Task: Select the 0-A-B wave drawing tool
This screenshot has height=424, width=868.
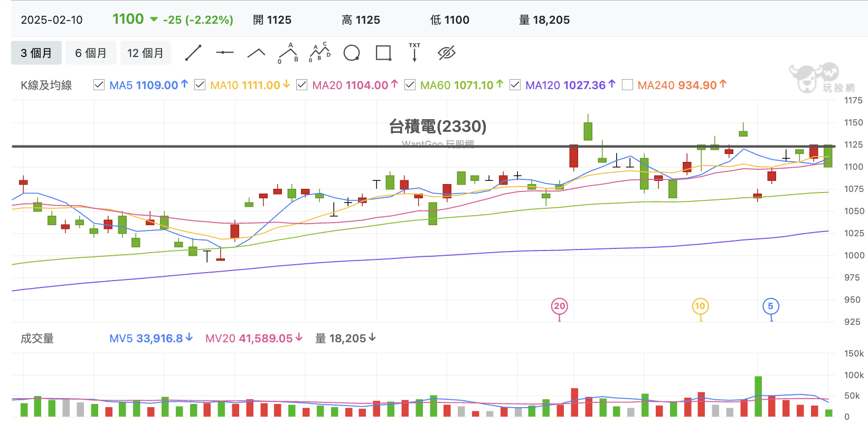Action: click(288, 53)
